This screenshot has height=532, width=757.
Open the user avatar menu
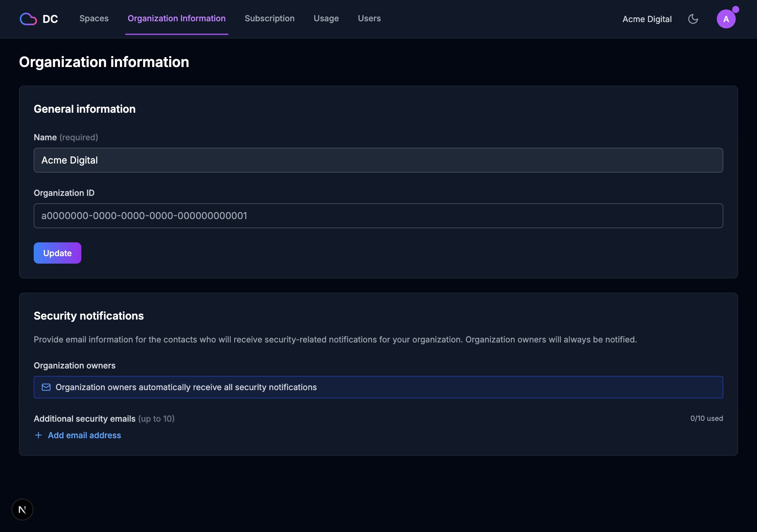tap(725, 19)
